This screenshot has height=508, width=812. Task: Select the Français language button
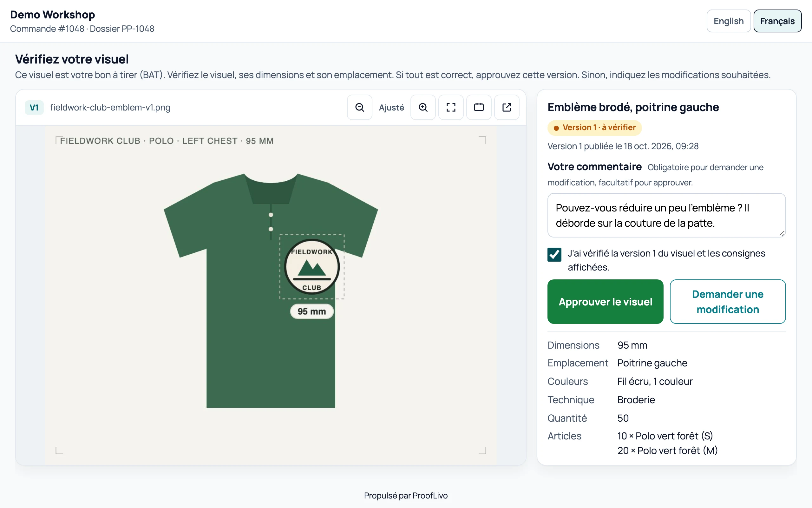[777, 21]
